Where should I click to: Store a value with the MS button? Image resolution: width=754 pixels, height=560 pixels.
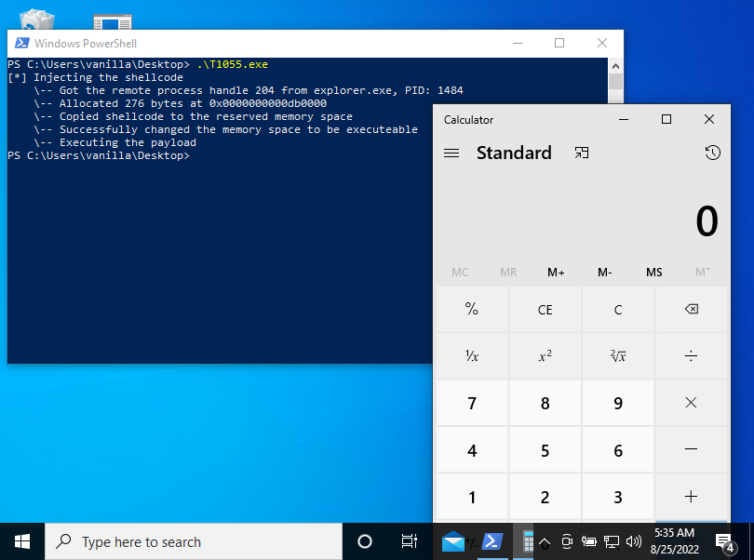click(653, 272)
